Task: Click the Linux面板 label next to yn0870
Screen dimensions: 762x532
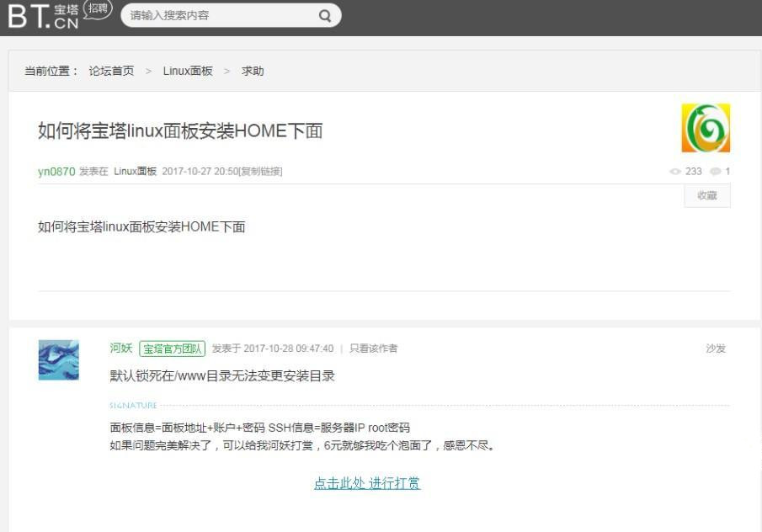Action: (136, 171)
